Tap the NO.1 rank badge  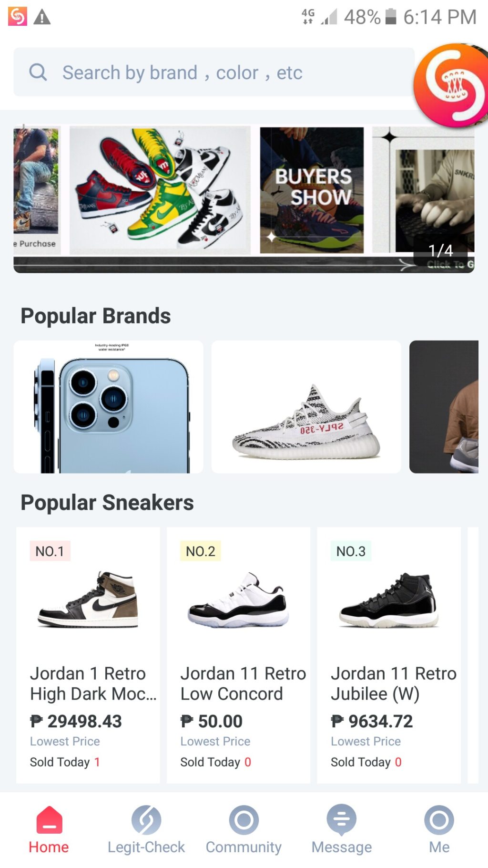point(50,551)
